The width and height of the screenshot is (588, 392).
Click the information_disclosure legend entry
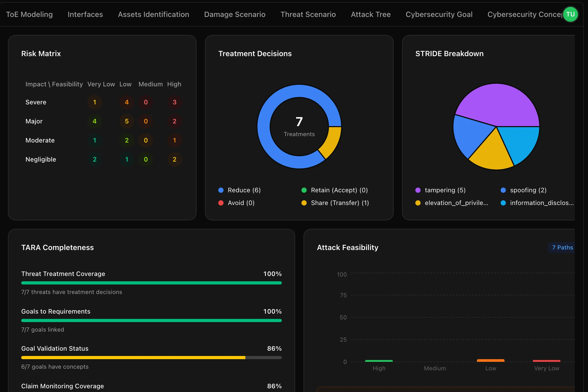point(537,203)
